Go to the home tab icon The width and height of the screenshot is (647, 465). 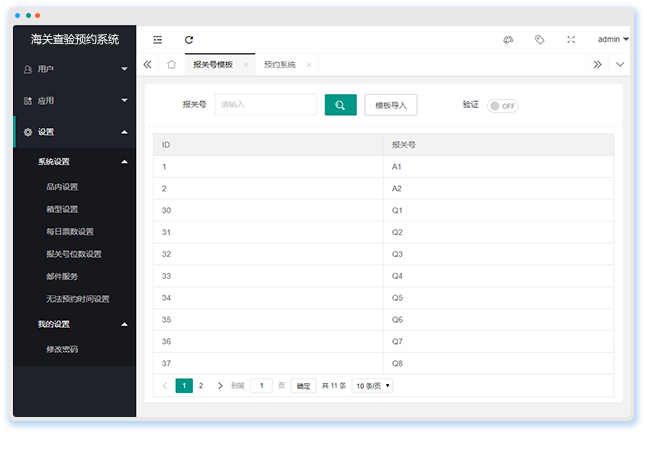click(171, 64)
